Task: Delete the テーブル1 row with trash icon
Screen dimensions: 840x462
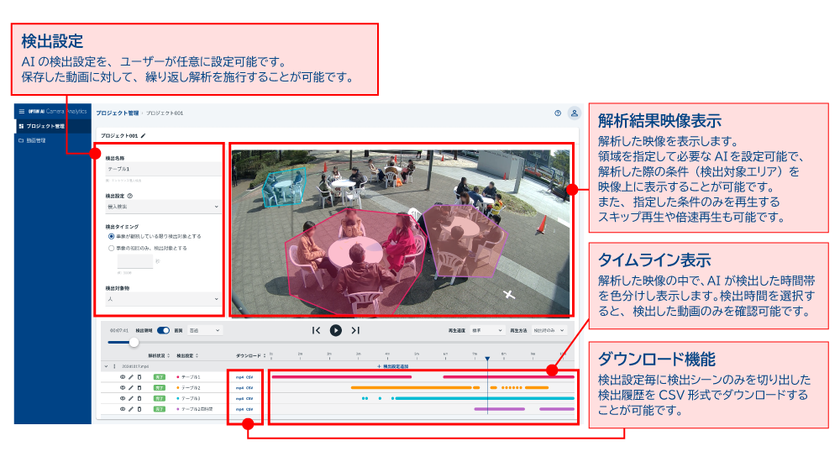Action: pos(139,377)
